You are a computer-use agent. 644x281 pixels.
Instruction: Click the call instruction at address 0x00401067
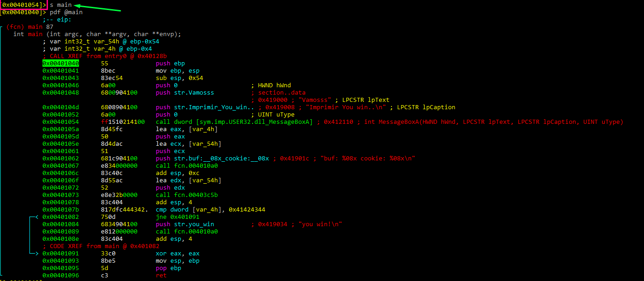(x=187, y=165)
